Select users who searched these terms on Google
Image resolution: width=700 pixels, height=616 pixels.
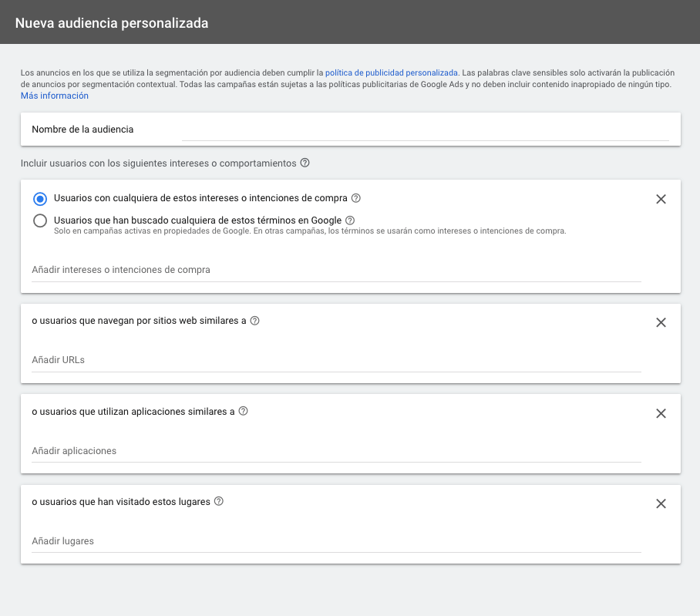coord(40,220)
